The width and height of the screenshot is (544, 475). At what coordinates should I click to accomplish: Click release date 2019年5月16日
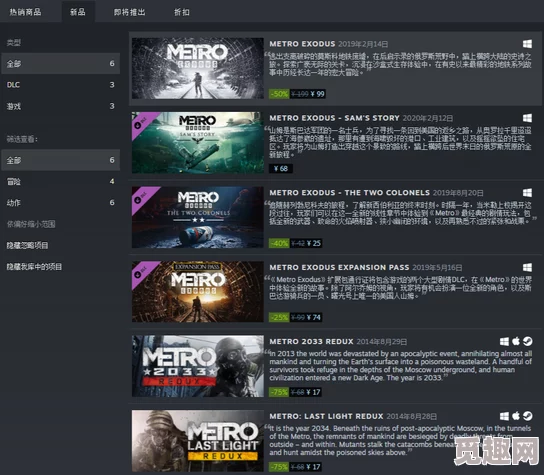coord(437,268)
